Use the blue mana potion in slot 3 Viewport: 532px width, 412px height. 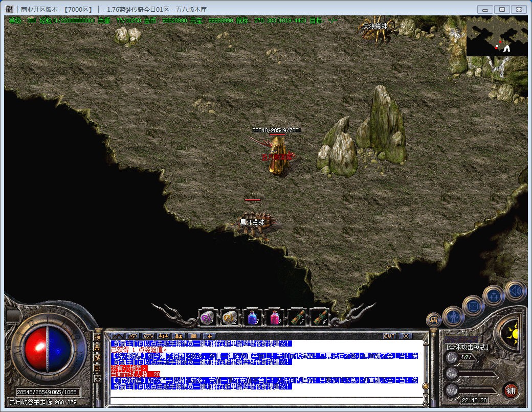coord(252,318)
